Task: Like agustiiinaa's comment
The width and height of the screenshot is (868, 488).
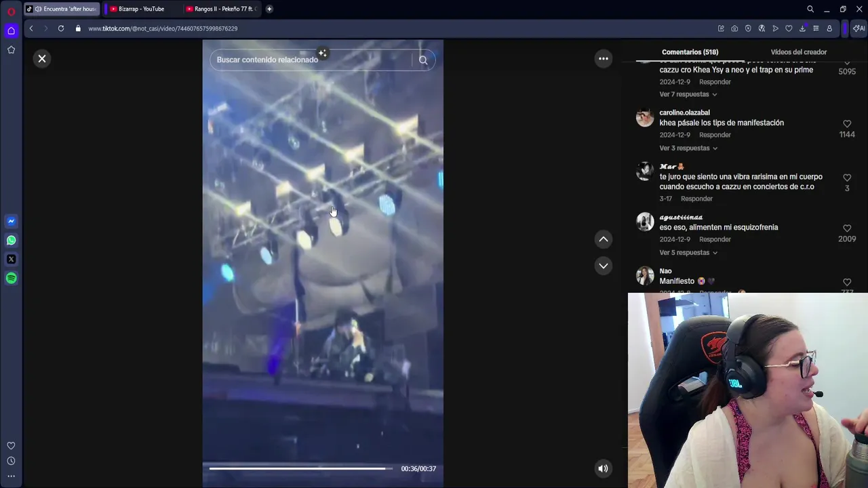Action: 847,228
